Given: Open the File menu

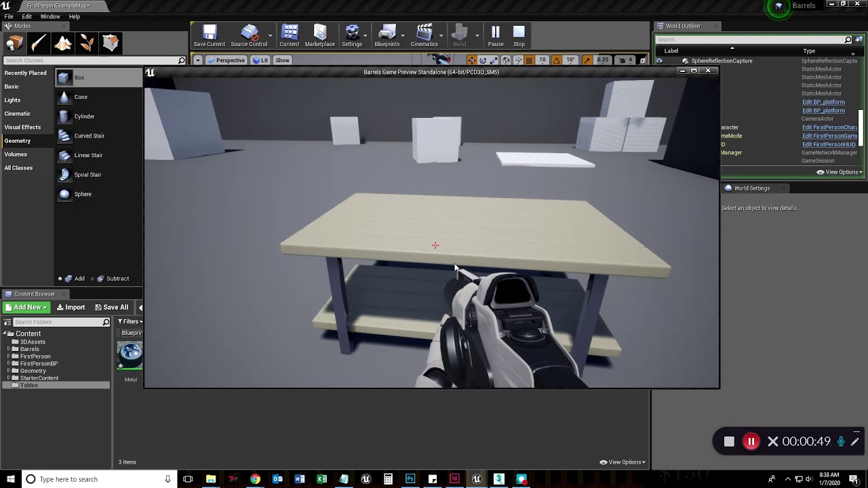Looking at the screenshot, I should click(x=9, y=16).
